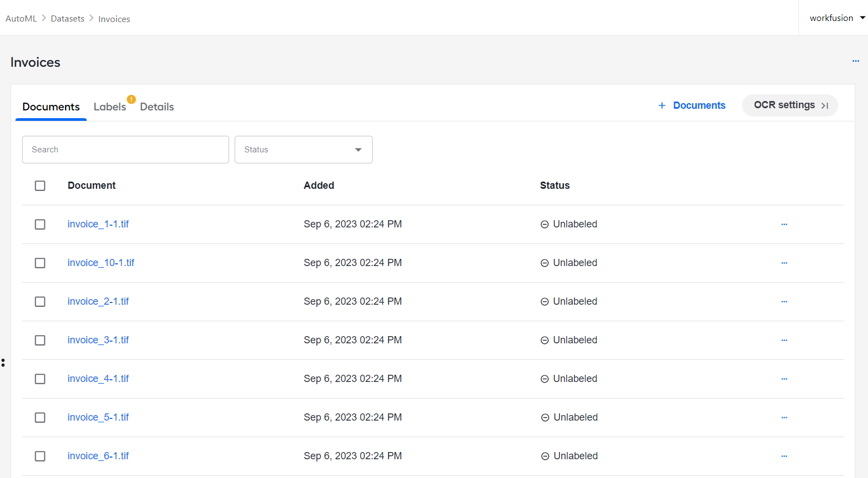This screenshot has height=478, width=868.
Task: Click the Invoices breadcrumb item
Action: 114,19
